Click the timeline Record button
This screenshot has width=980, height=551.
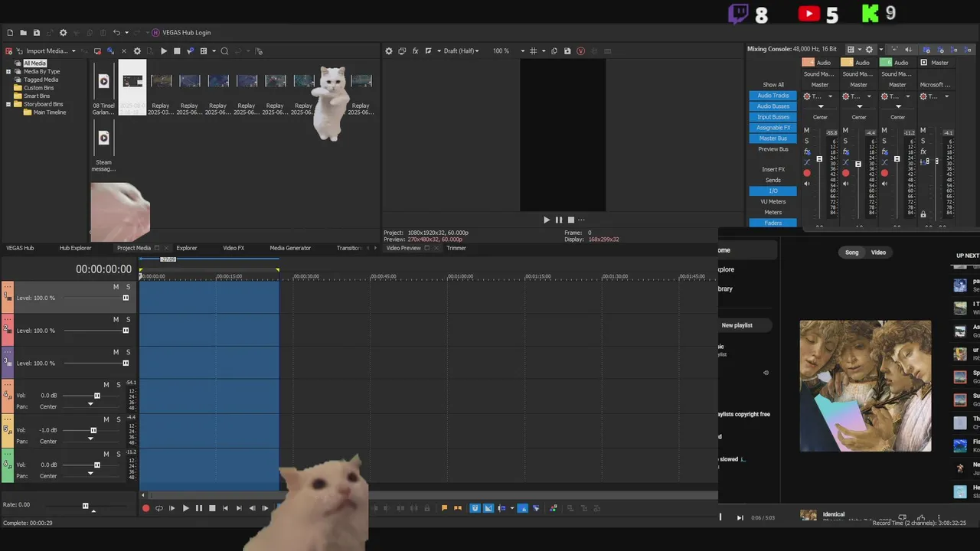[x=145, y=508]
